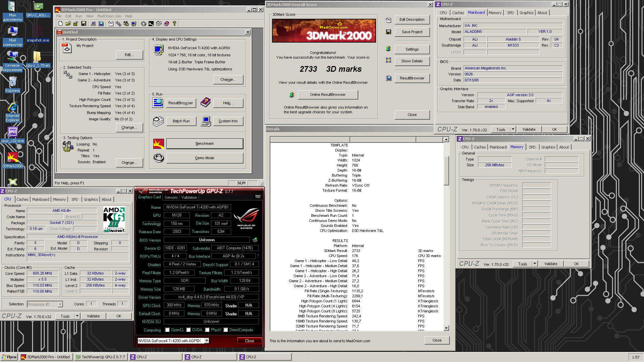The image size is (644, 362).
Task: Enable the DirectCompute checkbox in GPU-Z
Action: (226, 330)
